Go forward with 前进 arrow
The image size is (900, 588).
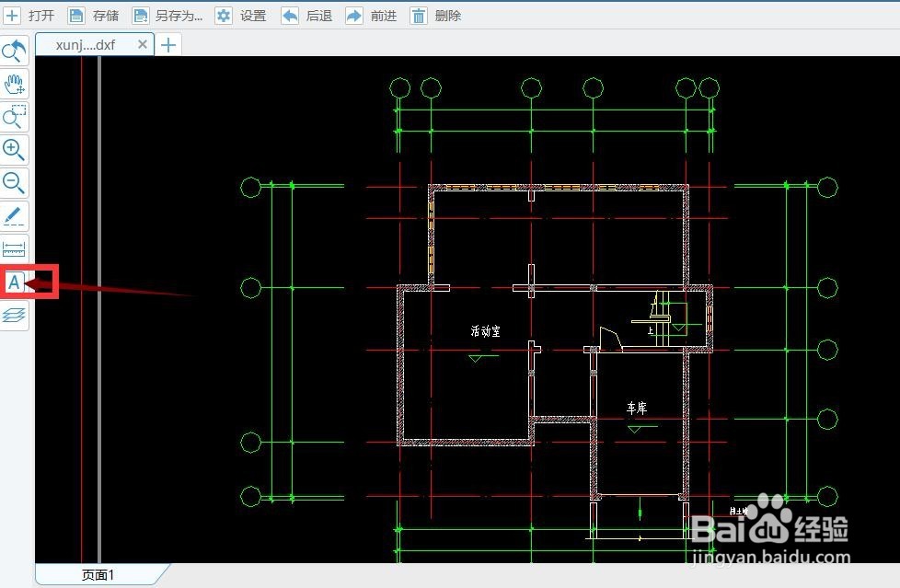[371, 16]
